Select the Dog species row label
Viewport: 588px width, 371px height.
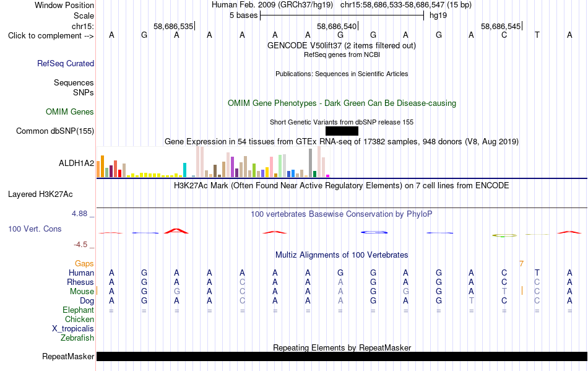coord(87,301)
